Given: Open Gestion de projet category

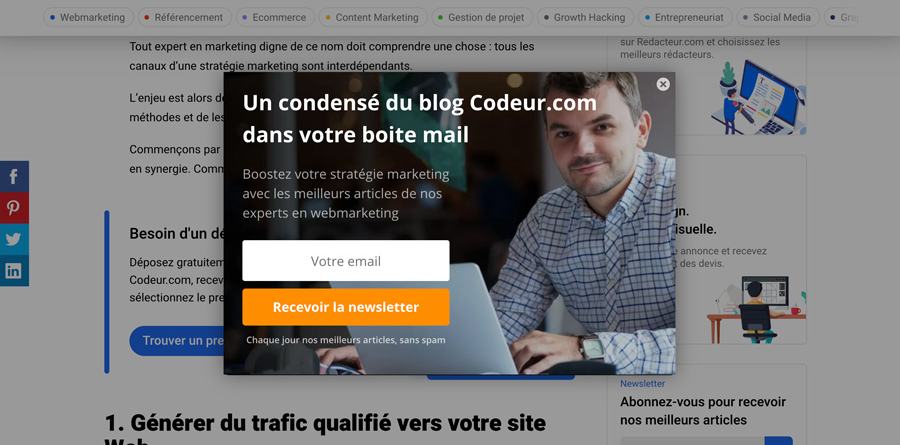Looking at the screenshot, I should coord(482,17).
